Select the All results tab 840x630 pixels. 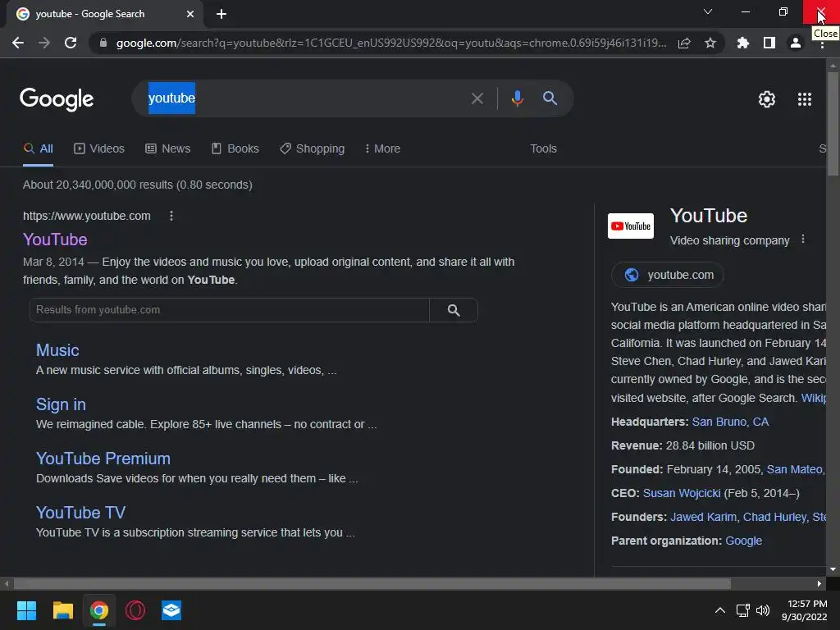point(38,148)
